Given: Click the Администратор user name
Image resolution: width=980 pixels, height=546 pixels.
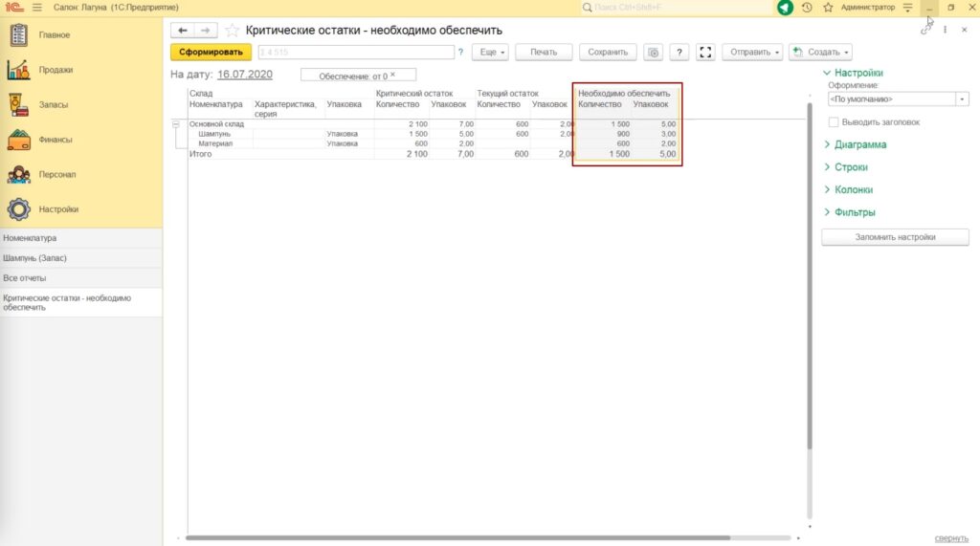Looking at the screenshot, I should point(867,8).
